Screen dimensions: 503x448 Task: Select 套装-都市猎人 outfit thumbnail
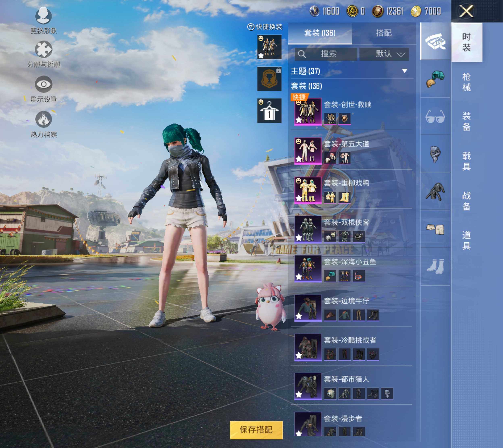[x=308, y=387]
